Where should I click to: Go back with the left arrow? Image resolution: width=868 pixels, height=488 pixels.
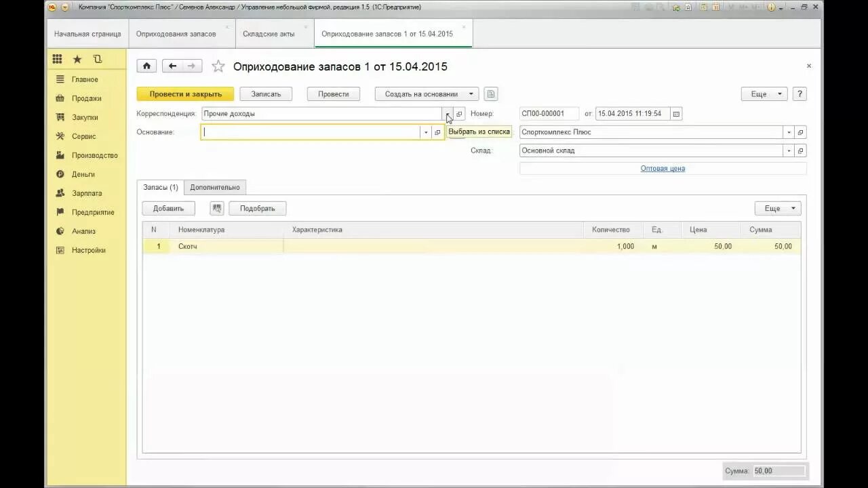pyautogui.click(x=172, y=66)
